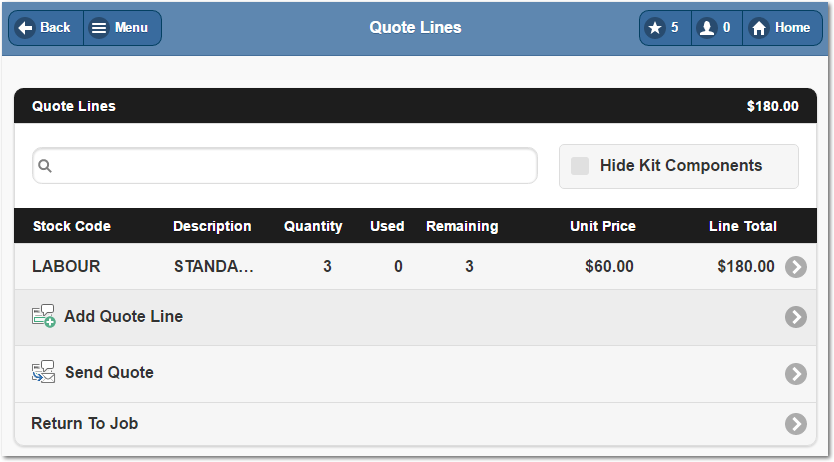Select the Send Quote entry text

109,373
